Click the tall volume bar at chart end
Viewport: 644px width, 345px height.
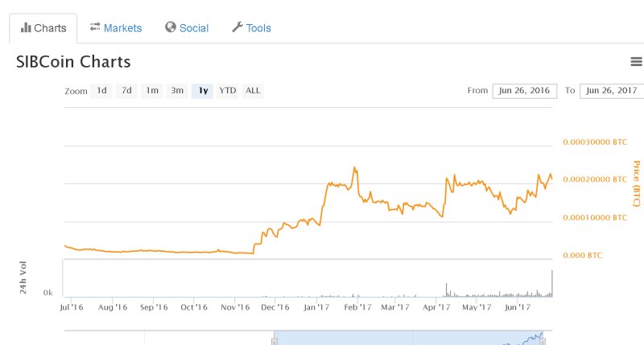pos(552,284)
